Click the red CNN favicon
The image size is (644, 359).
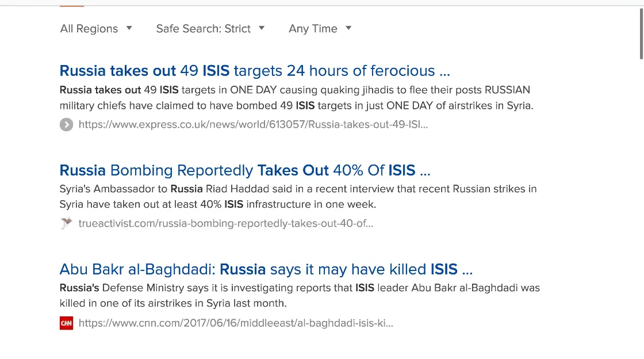point(66,323)
